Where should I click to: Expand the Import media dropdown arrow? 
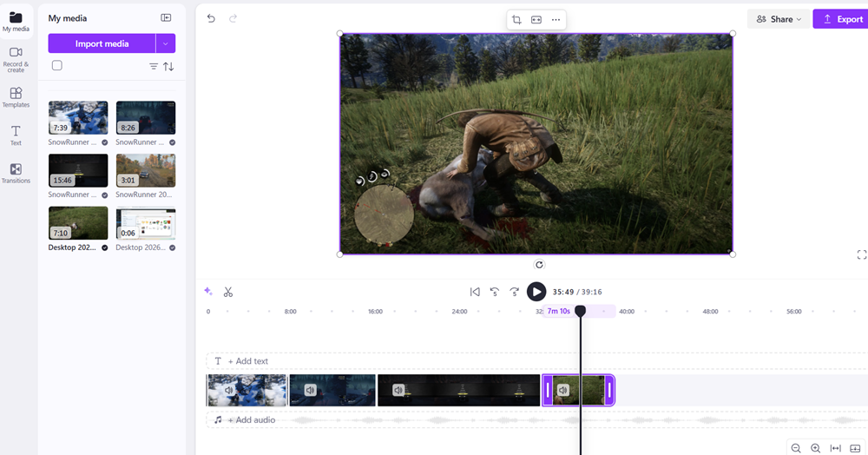(x=166, y=43)
